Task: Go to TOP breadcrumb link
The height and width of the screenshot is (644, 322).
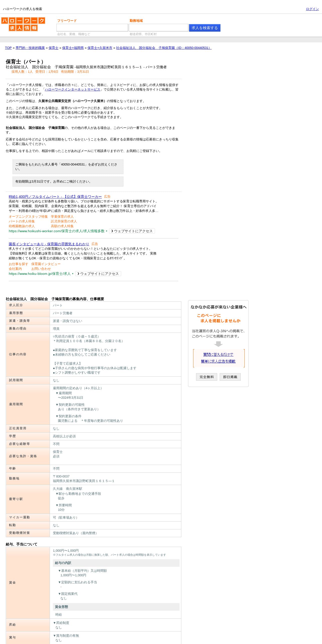Action: [8, 48]
